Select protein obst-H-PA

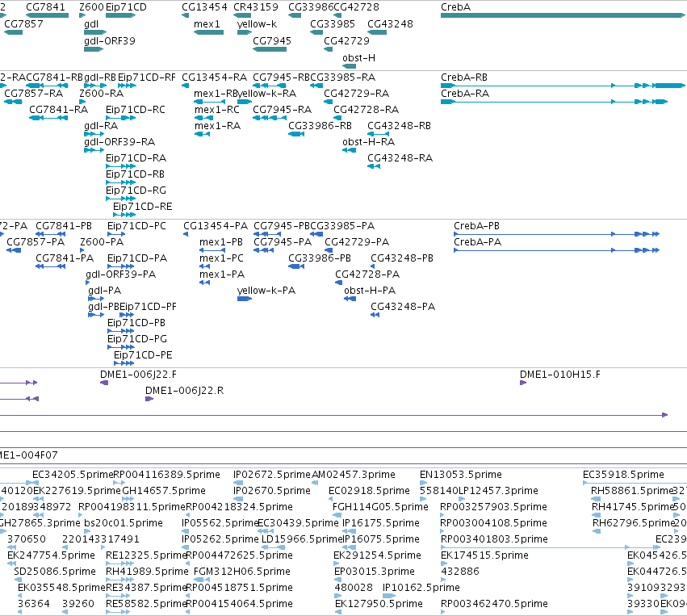pyautogui.click(x=350, y=299)
